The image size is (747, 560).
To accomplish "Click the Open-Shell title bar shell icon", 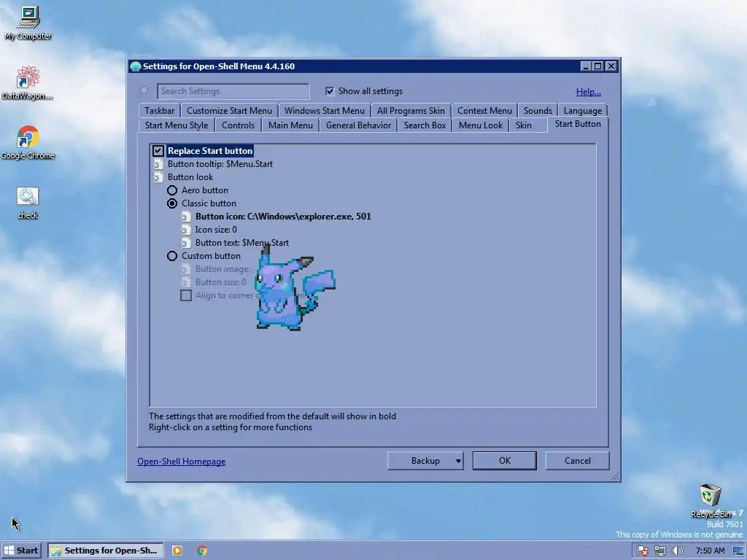I will click(135, 66).
